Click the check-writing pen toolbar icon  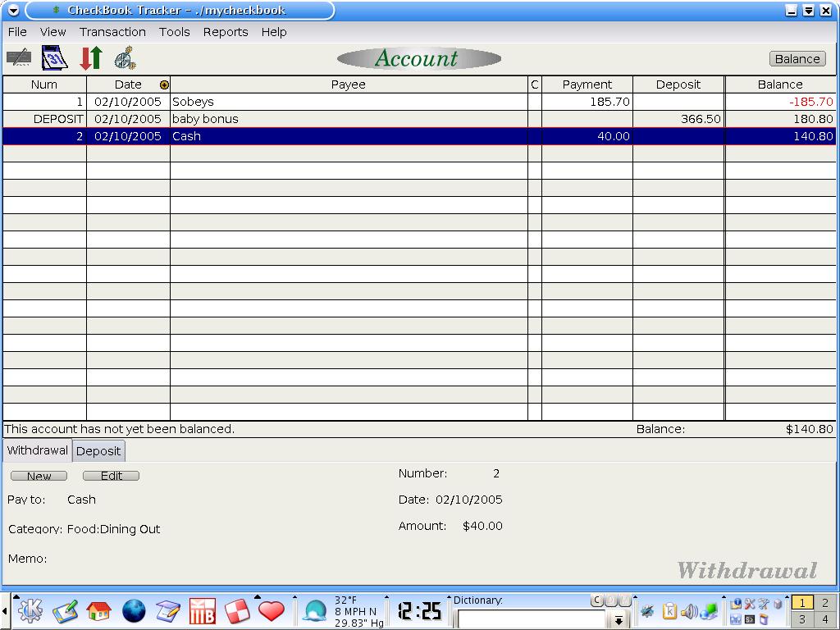click(x=19, y=58)
